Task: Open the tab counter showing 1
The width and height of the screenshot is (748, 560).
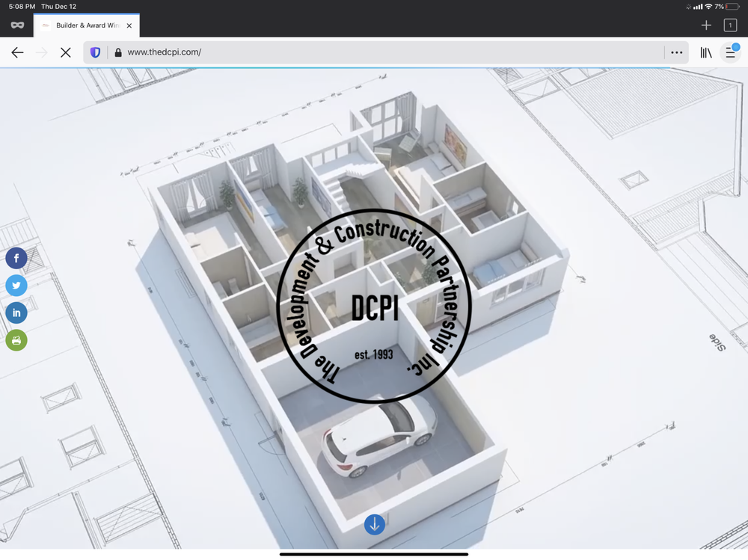Action: 730,25
